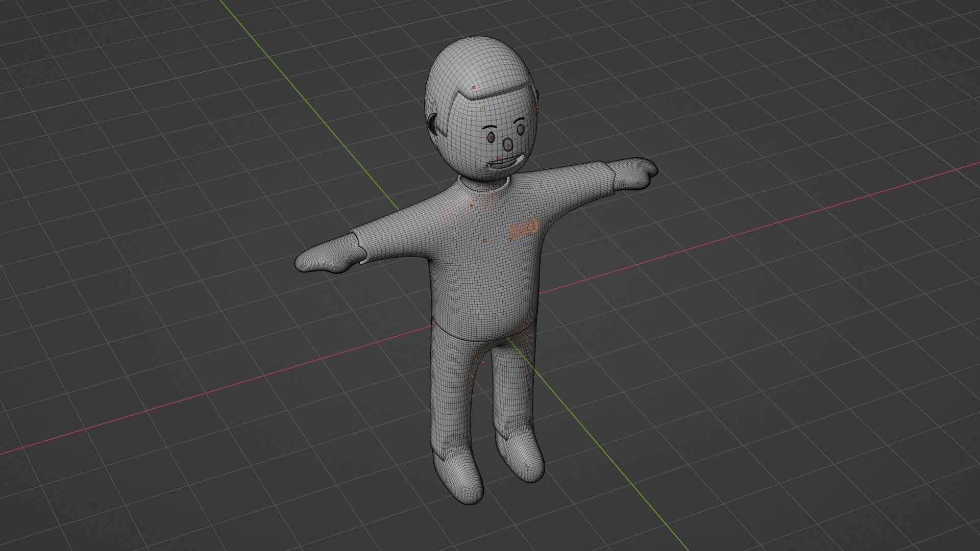Select the turtleneck collar under the head
The image size is (980, 551).
pos(484,184)
